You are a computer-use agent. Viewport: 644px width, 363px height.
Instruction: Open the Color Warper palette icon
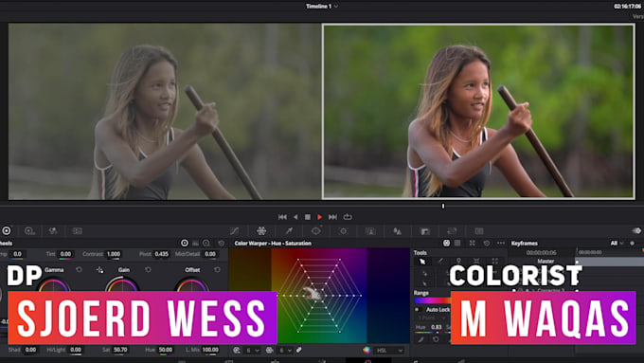click(x=261, y=231)
